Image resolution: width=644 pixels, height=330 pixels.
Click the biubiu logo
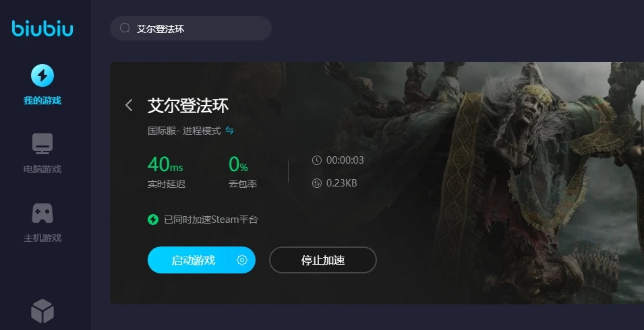point(42,29)
